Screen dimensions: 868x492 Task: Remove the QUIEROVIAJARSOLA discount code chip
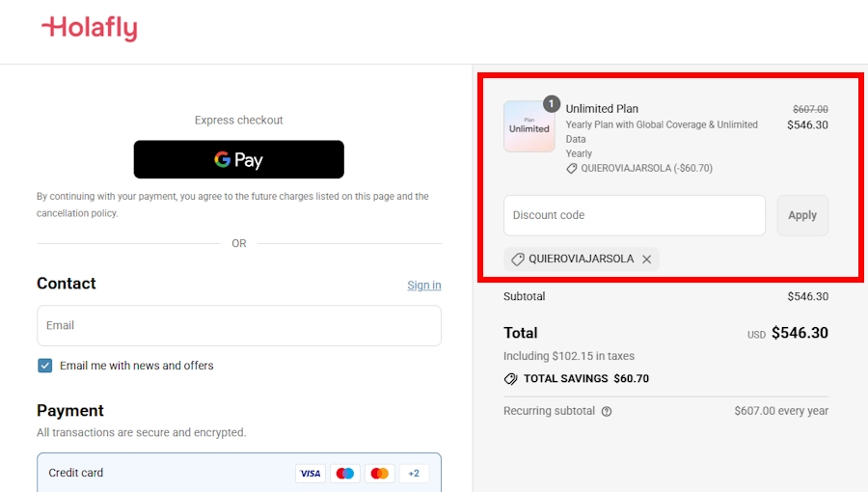(x=647, y=260)
